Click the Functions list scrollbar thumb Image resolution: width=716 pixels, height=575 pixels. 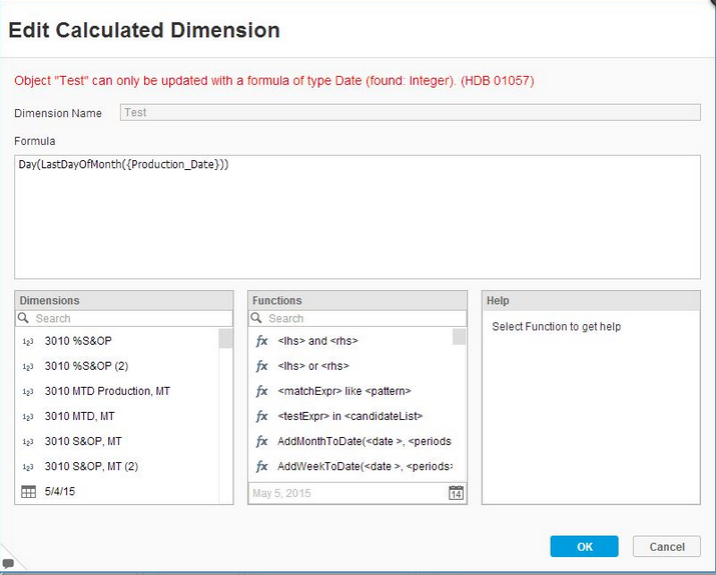coord(459,337)
